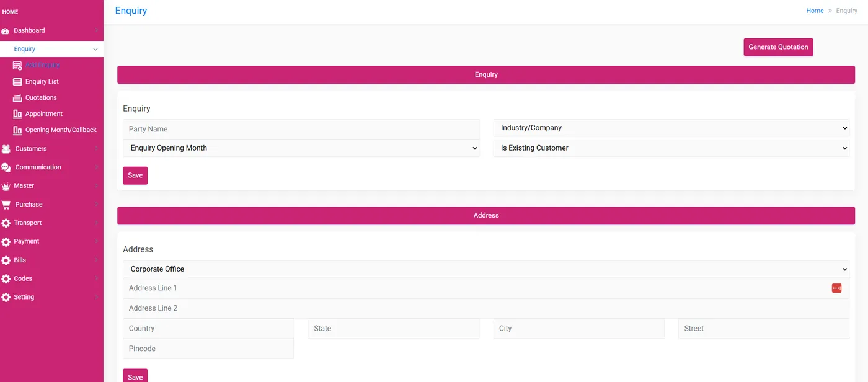Click the Communication chat bubbles icon

click(x=6, y=167)
